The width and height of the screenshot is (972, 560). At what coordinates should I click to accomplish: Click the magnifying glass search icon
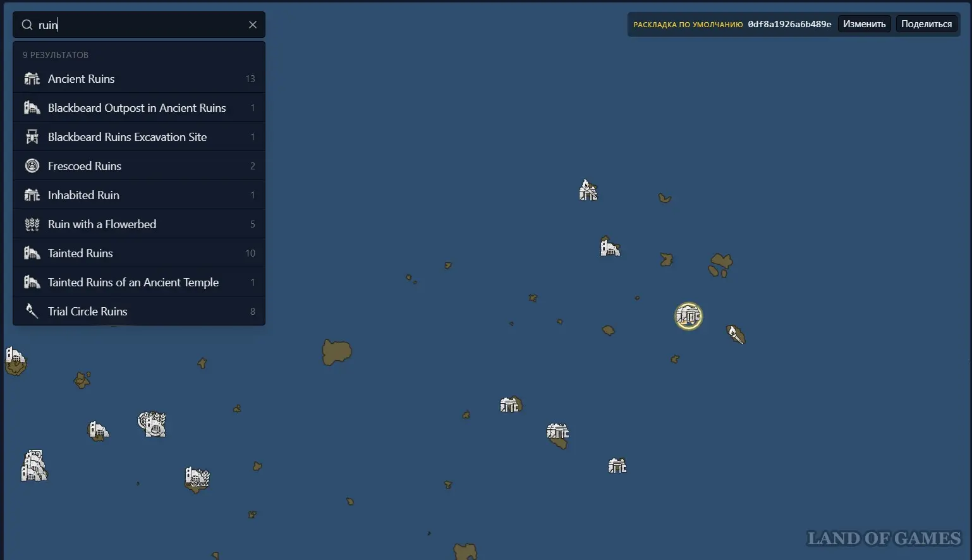click(x=27, y=25)
